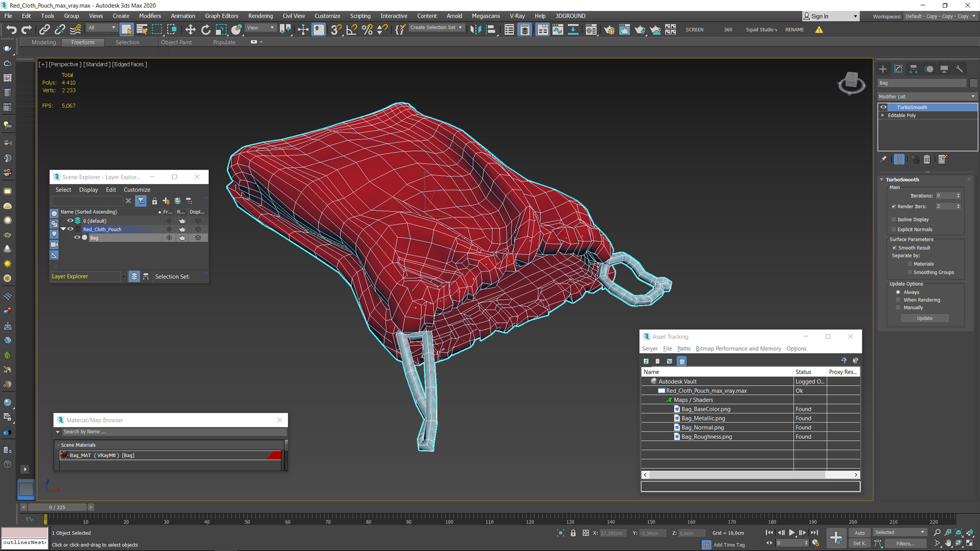The image size is (980, 551).
Task: Toggle the Angle Snap icon
Action: click(x=352, y=30)
